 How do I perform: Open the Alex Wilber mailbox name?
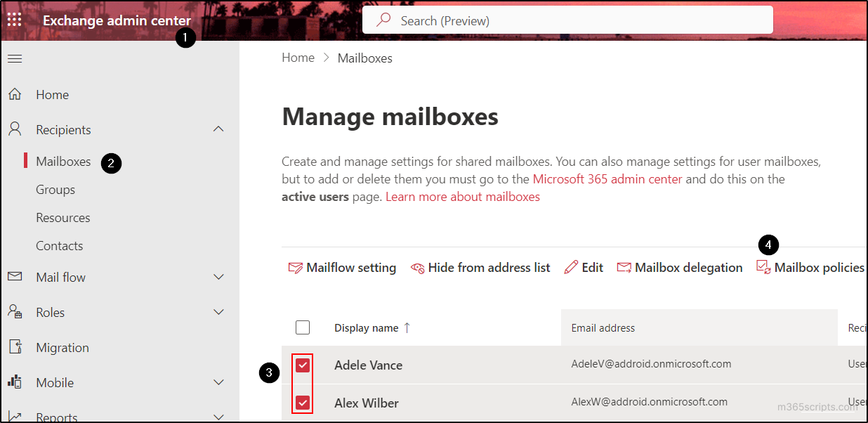367,403
